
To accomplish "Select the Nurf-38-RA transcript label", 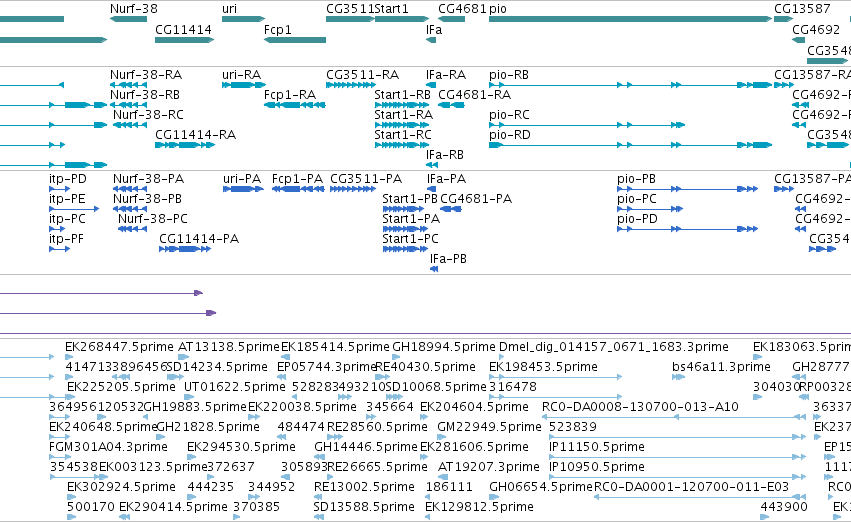I will [x=146, y=74].
